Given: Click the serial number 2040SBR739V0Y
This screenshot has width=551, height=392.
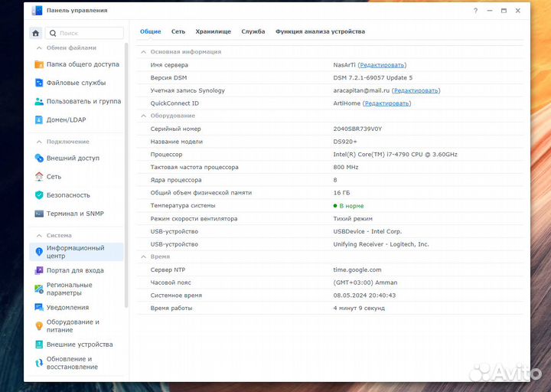Looking at the screenshot, I should click(x=357, y=129).
